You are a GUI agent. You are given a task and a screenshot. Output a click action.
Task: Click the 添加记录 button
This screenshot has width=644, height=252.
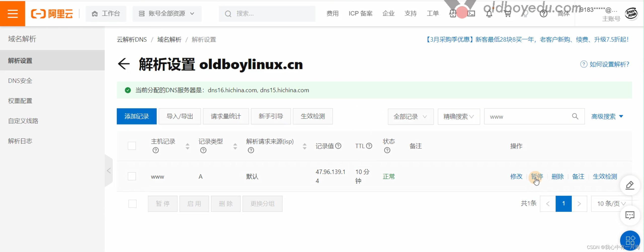tap(137, 116)
